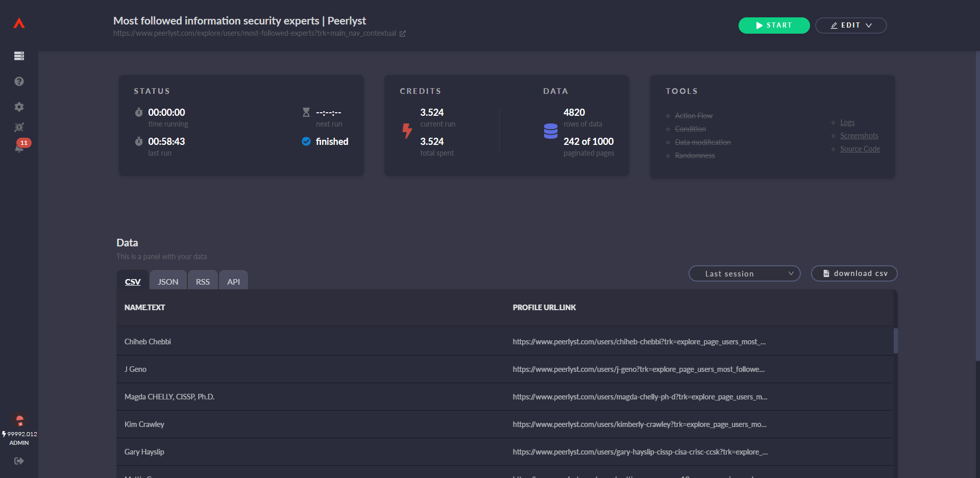The height and width of the screenshot is (478, 980).
Task: Click the page title Most followed information security experts
Action: click(x=239, y=21)
